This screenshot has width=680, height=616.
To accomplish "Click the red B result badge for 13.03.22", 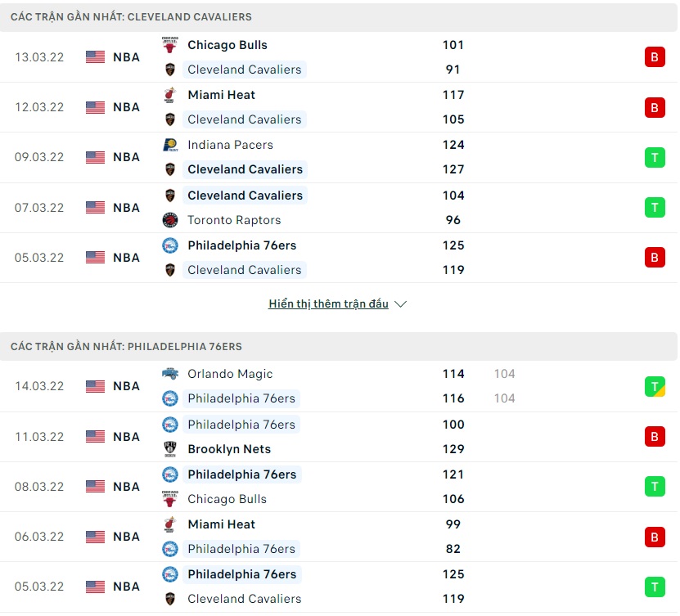I will [654, 57].
